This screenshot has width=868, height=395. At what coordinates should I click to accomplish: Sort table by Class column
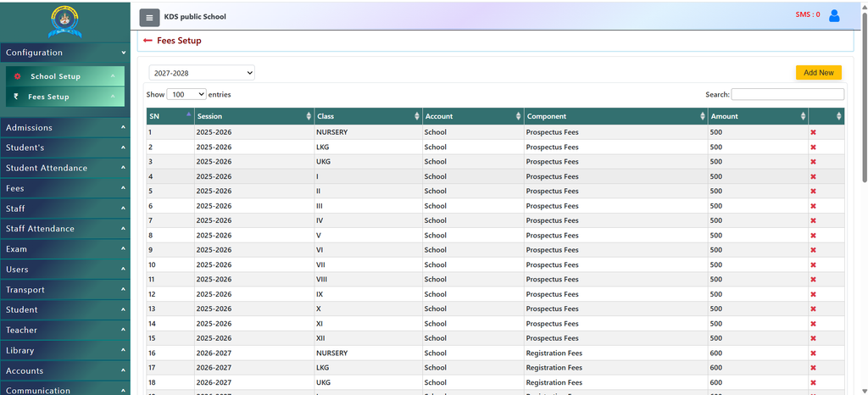(368, 116)
